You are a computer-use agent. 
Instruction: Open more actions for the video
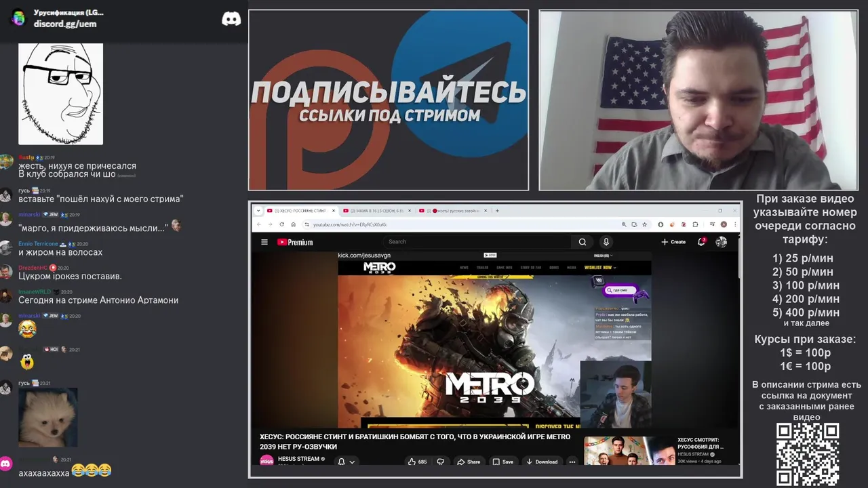tap(572, 462)
